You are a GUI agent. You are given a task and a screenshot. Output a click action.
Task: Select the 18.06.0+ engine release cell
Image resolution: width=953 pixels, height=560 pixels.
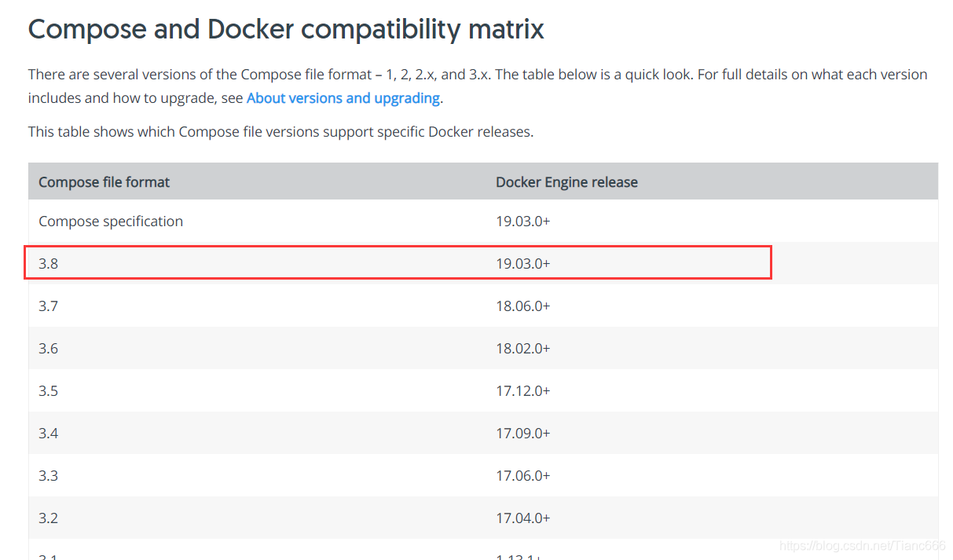click(x=523, y=306)
